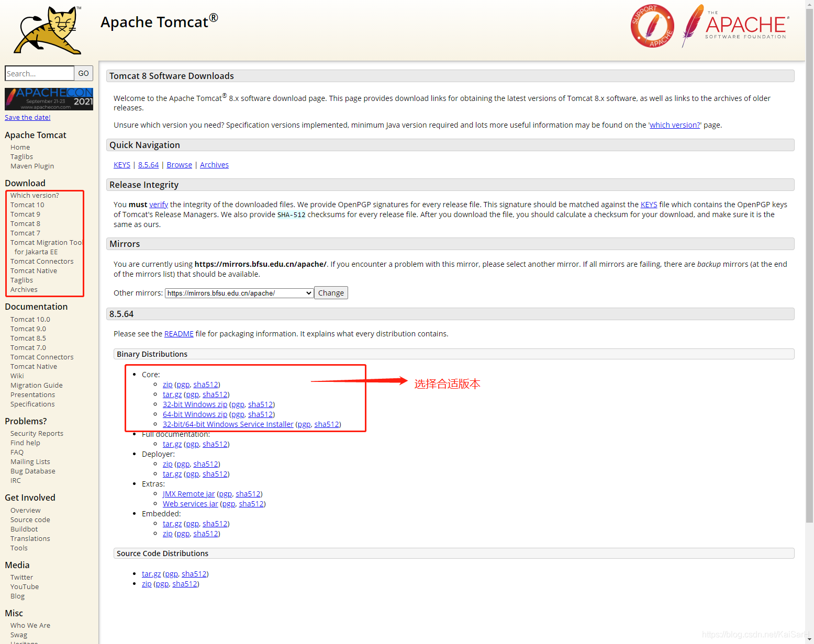Open 'Who We Are' in Misc

[x=30, y=625]
